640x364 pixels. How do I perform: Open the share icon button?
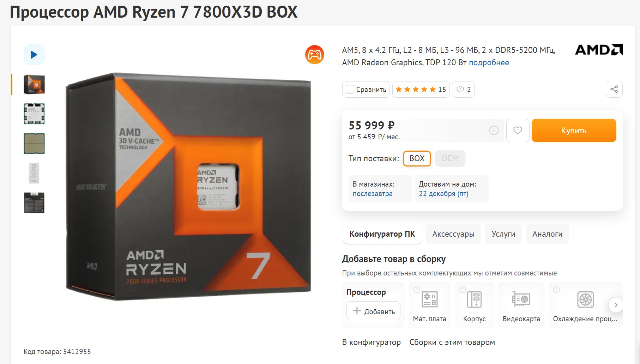[x=614, y=89]
